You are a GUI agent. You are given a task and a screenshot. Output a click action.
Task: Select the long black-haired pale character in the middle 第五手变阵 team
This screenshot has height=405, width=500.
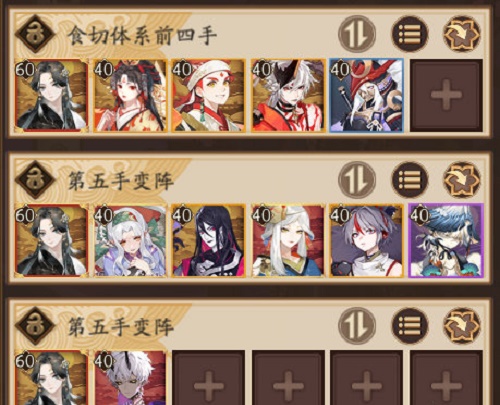pyautogui.click(x=209, y=240)
